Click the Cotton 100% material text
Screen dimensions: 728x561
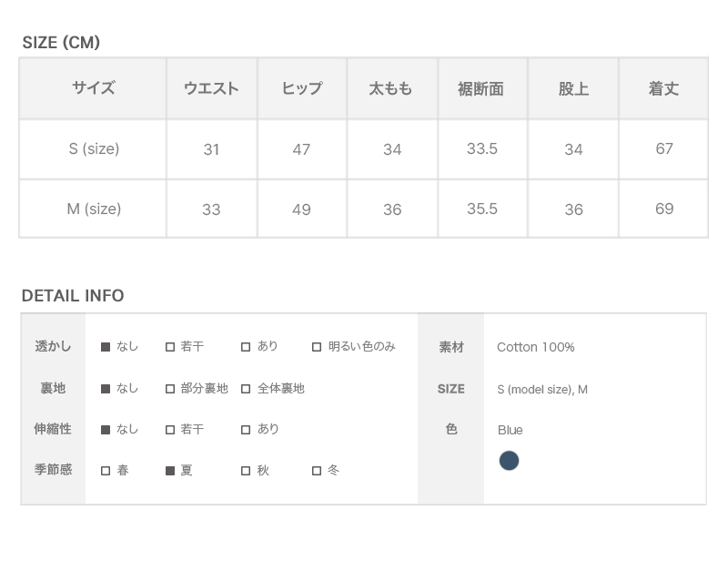click(x=535, y=347)
